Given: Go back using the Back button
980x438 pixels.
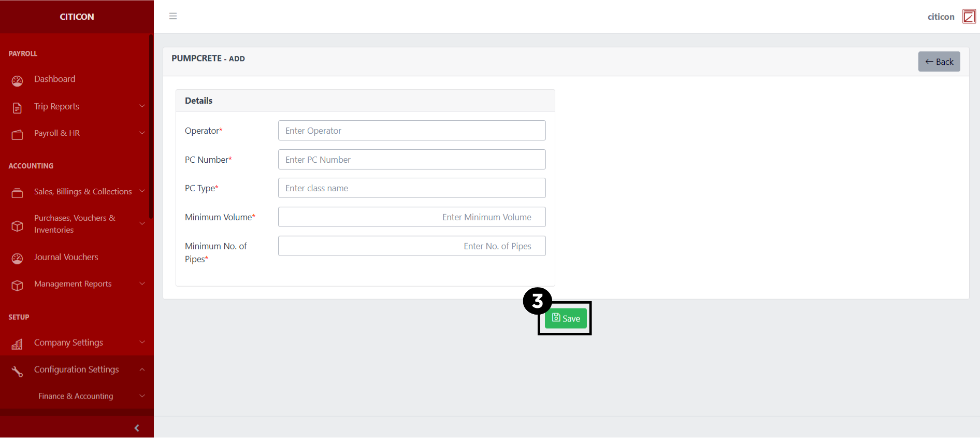Looking at the screenshot, I should [939, 62].
